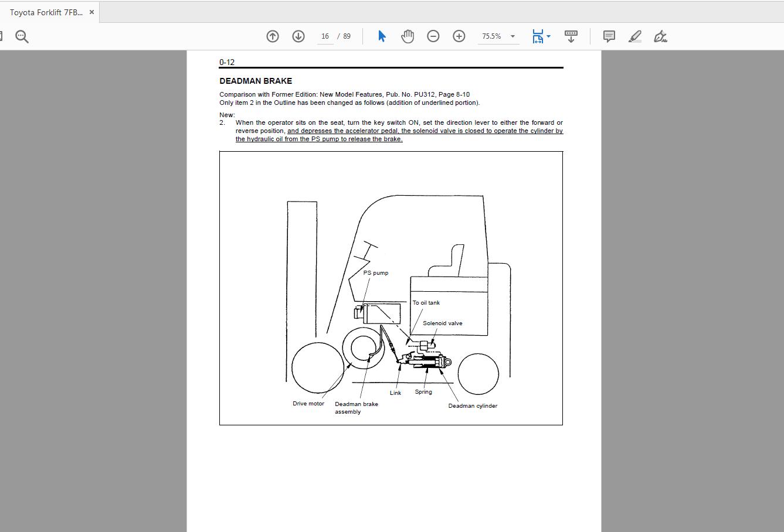Expand the page fit options dropdown arrow
This screenshot has height=532, width=784.
click(x=548, y=36)
